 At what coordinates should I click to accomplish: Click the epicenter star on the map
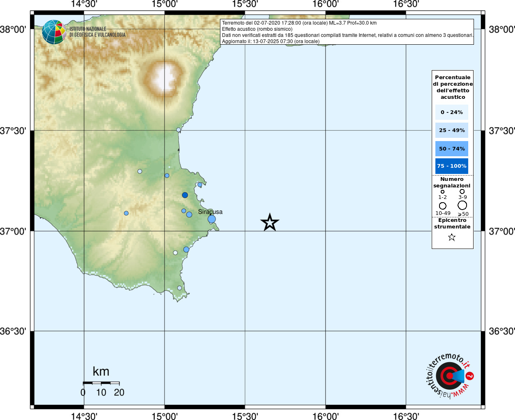click(270, 222)
